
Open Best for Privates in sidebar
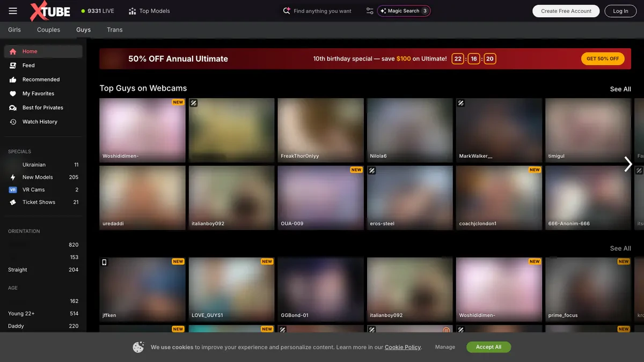(x=43, y=108)
